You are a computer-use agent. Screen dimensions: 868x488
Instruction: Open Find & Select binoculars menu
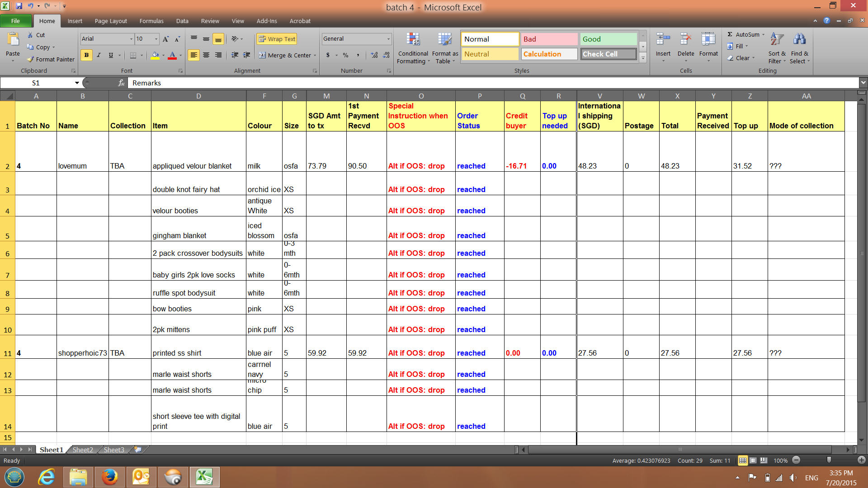800,48
